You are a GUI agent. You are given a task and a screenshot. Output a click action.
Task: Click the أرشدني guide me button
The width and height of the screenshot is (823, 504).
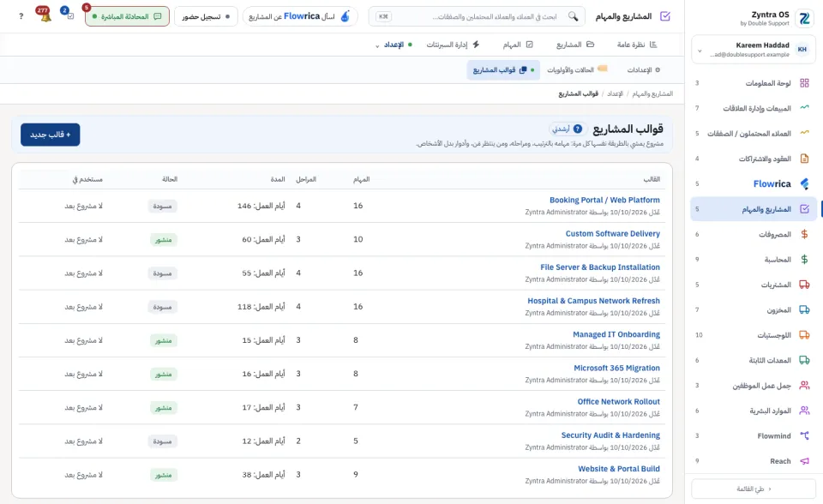[x=567, y=129]
